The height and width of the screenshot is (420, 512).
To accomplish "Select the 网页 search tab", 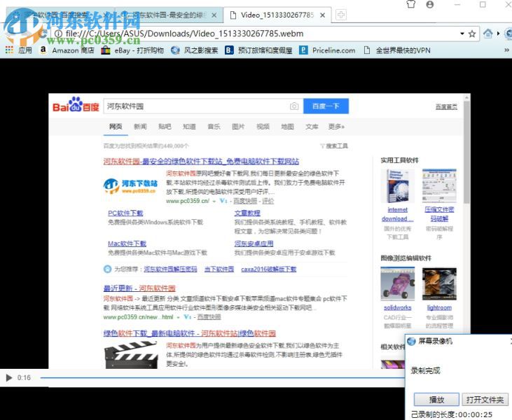I will coord(116,127).
